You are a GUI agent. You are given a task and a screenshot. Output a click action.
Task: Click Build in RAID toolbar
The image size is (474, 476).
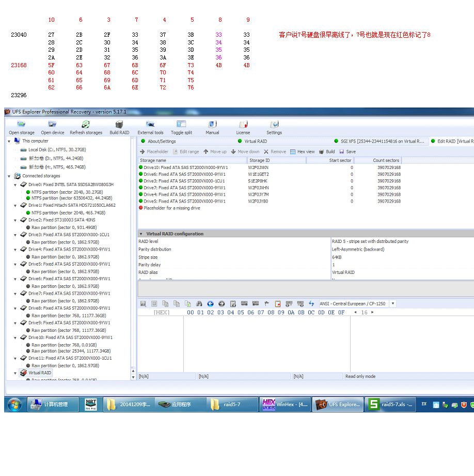tap(327, 151)
